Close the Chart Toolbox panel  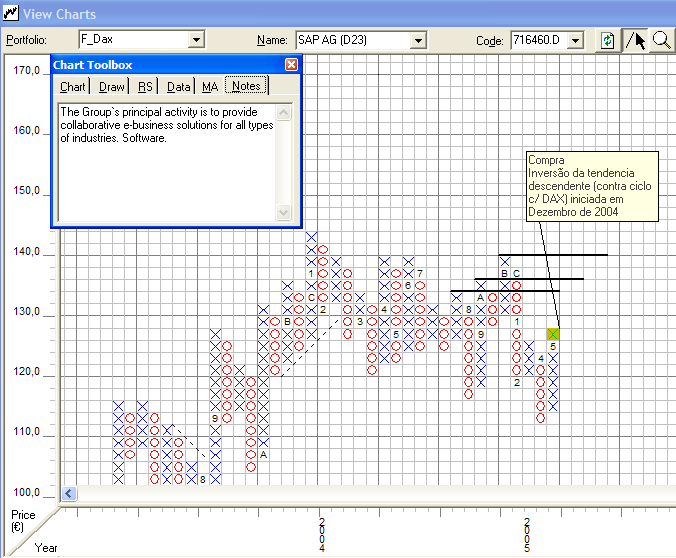pyautogui.click(x=291, y=65)
